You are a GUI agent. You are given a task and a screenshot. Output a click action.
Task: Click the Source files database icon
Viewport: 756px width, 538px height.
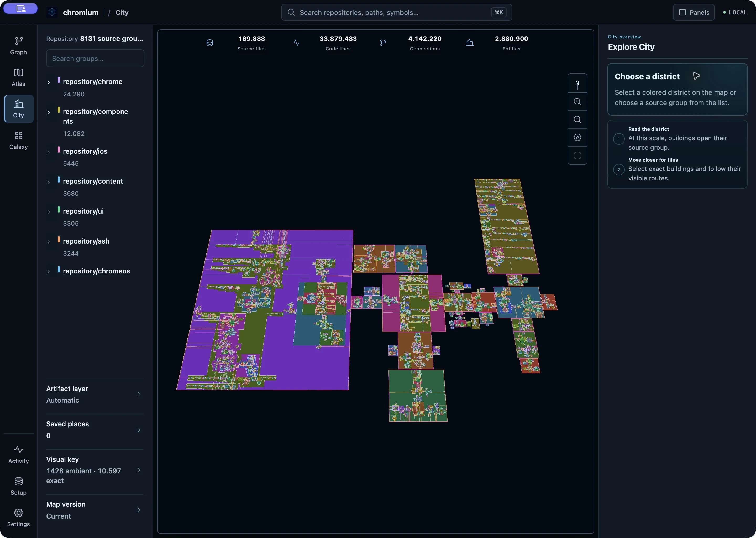[209, 43]
